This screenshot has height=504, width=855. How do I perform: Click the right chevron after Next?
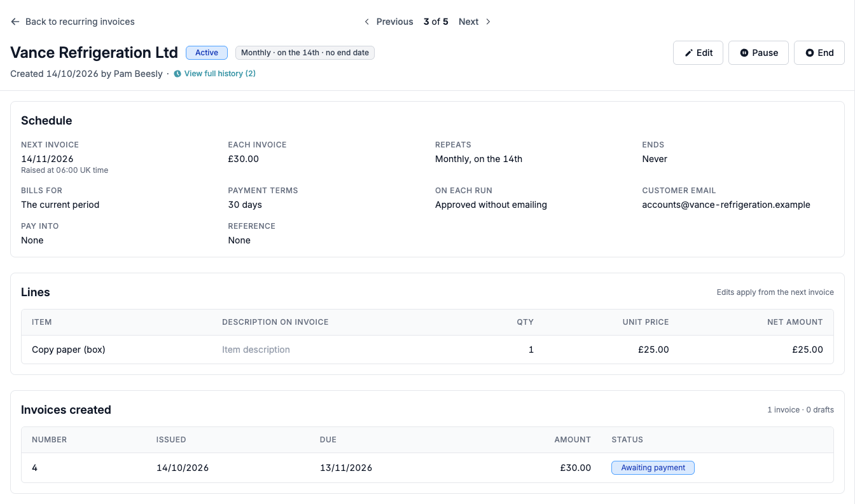tap(488, 22)
